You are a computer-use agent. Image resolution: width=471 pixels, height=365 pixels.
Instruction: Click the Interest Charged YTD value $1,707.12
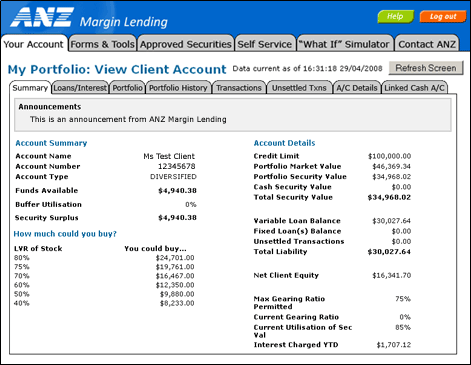394,345
